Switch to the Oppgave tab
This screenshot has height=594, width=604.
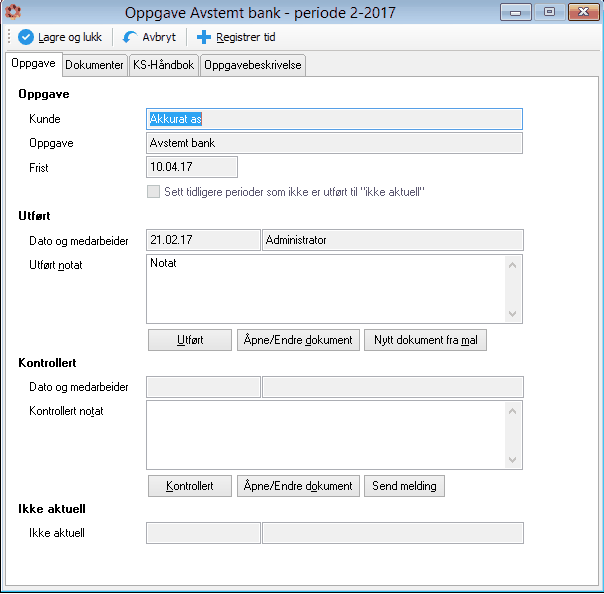(x=34, y=64)
